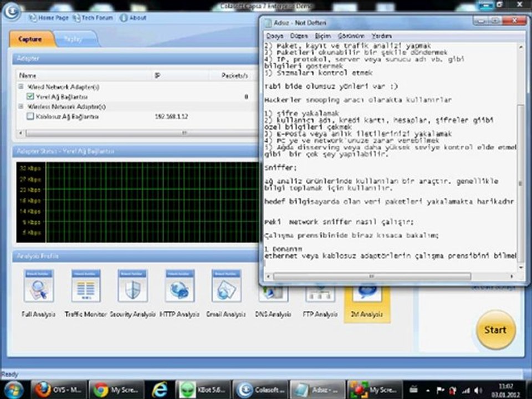Image resolution: width=532 pixels, height=399 pixels.
Task: Open Internet Explorer from the taskbar
Action: coord(160,390)
